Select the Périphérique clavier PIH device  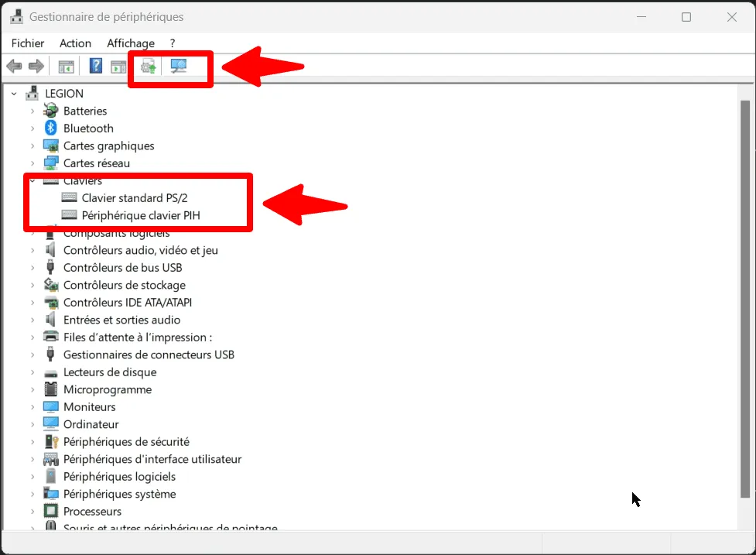click(x=141, y=215)
